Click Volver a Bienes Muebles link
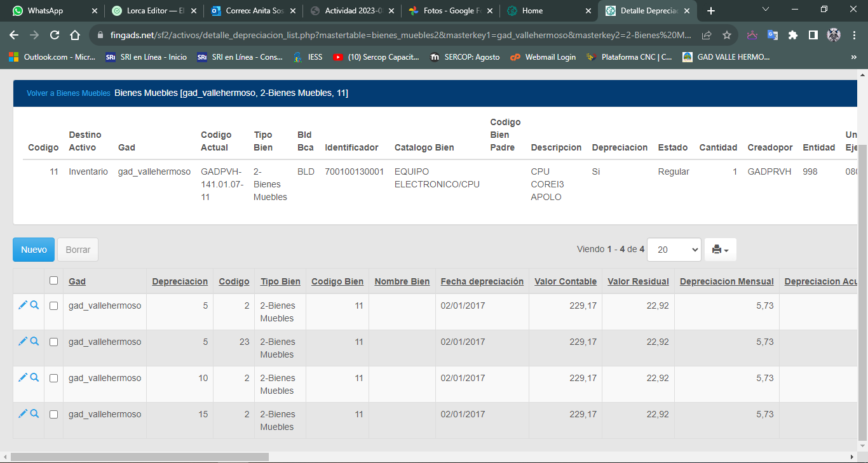 pyautogui.click(x=68, y=93)
